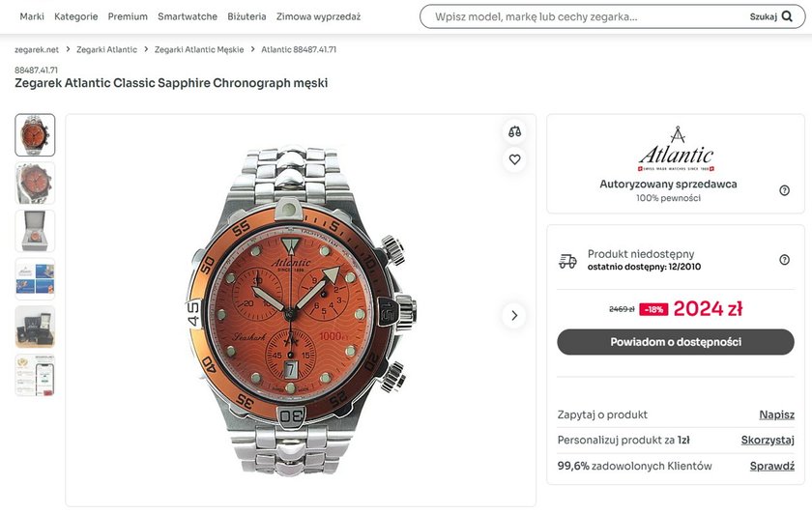Screen dimensions: 812x514
Task: Open the Marki menu
Action: click(x=32, y=16)
